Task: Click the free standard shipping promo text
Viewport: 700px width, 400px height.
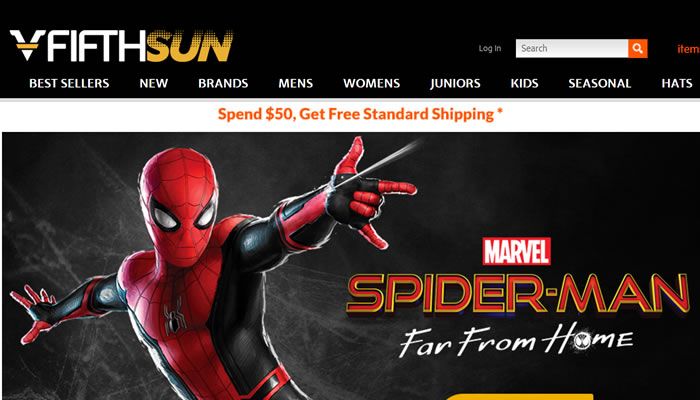Action: 360,114
